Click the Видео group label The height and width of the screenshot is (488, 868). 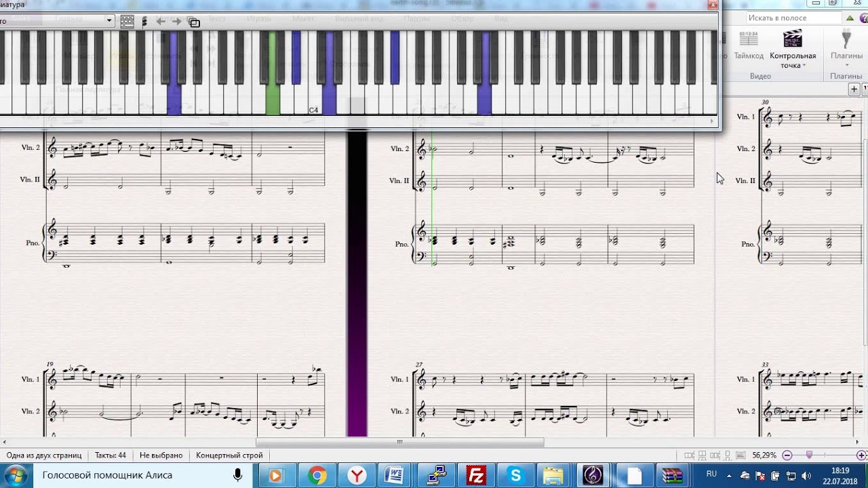coord(760,77)
